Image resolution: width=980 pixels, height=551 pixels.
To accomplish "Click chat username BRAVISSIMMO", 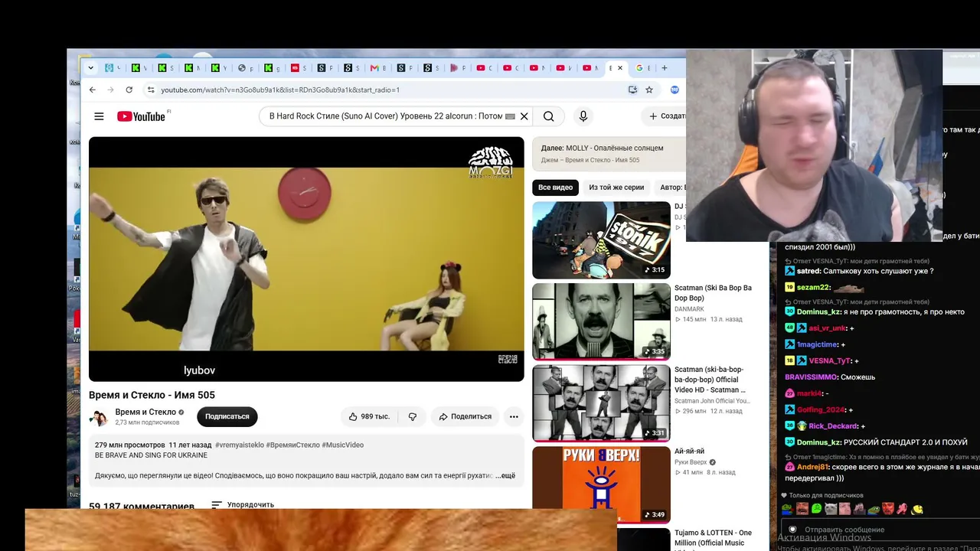I will tap(811, 377).
